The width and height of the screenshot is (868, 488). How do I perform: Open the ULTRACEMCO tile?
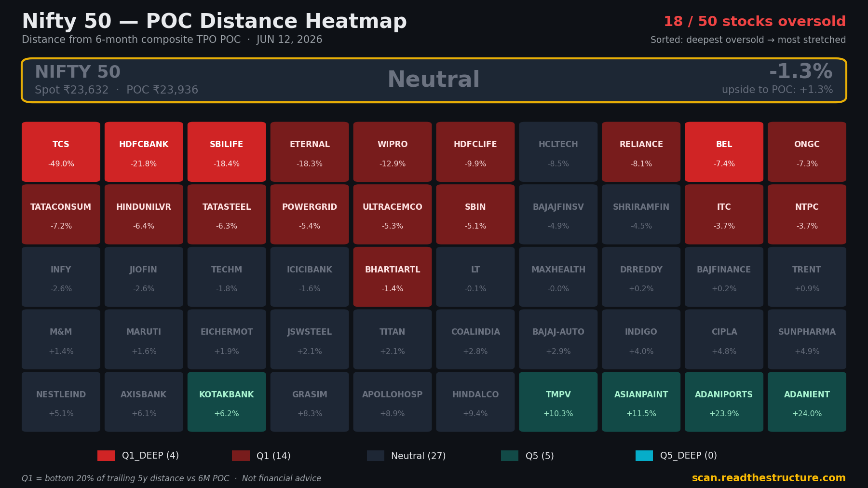point(393,215)
